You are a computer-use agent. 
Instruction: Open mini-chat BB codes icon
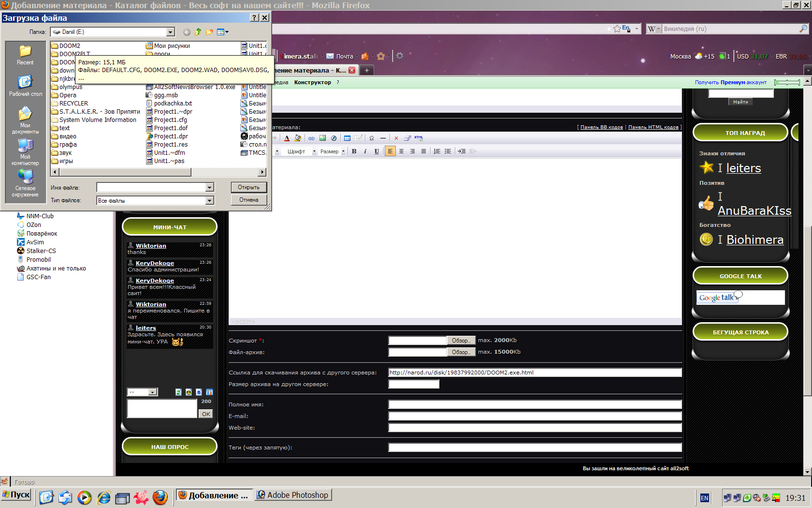(199, 392)
